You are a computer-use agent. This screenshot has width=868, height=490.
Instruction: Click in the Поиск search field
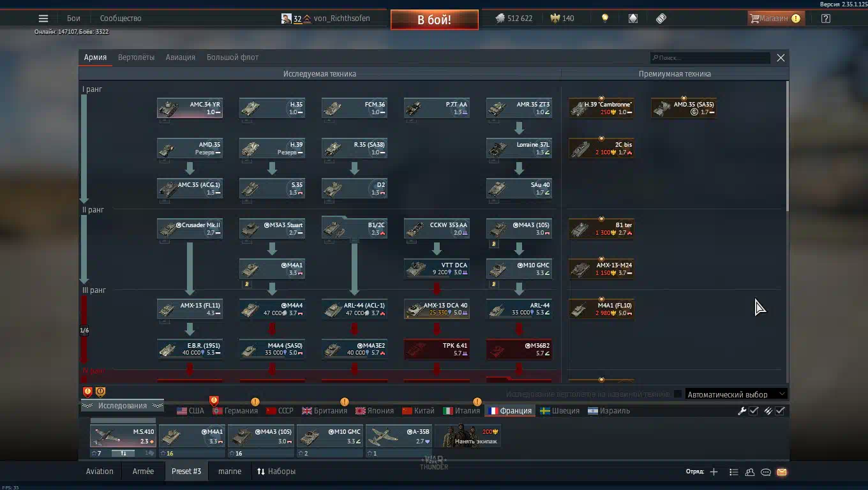pyautogui.click(x=710, y=57)
